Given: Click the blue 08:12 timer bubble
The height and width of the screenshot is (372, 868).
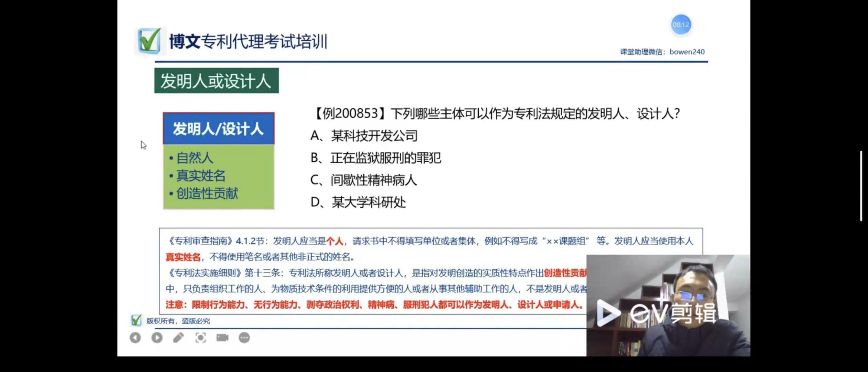Looking at the screenshot, I should click(680, 25).
